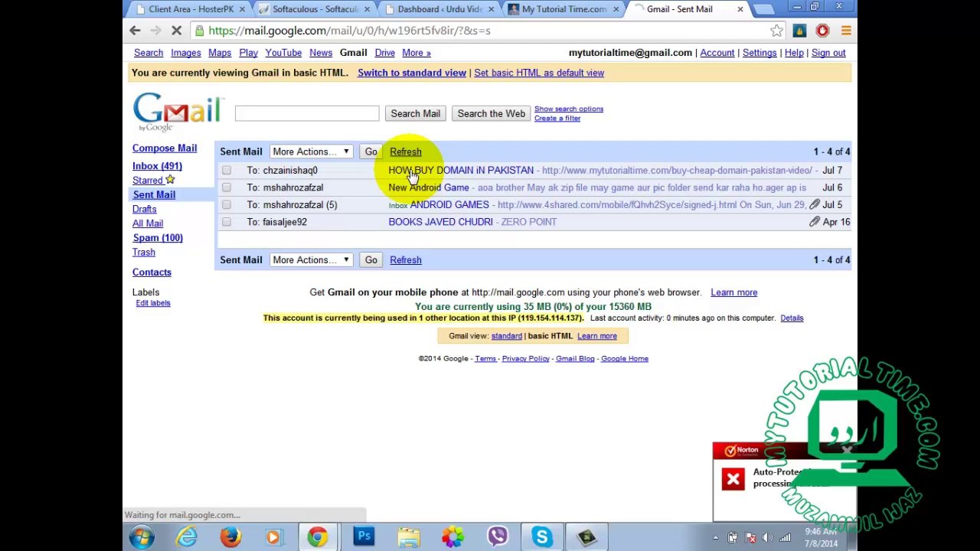Click Create a filter link

pyautogui.click(x=557, y=119)
